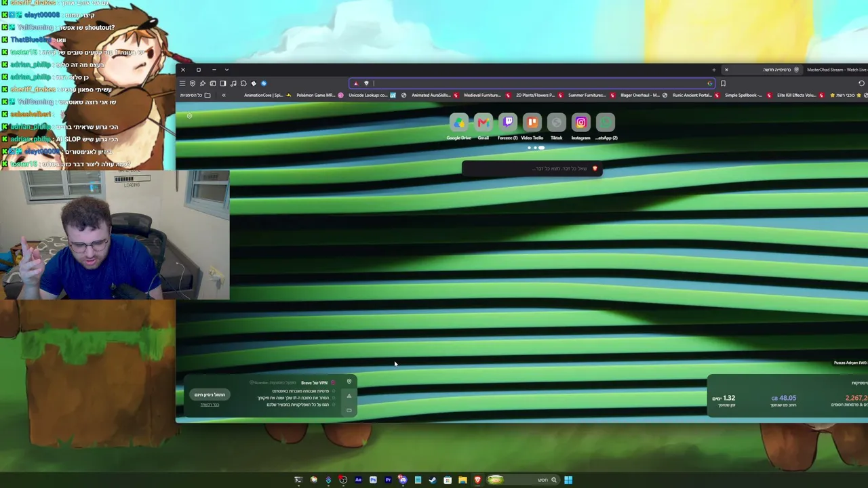The image size is (868, 488).
Task: Switch to the MasterOhad Stream tab
Action: tap(837, 70)
